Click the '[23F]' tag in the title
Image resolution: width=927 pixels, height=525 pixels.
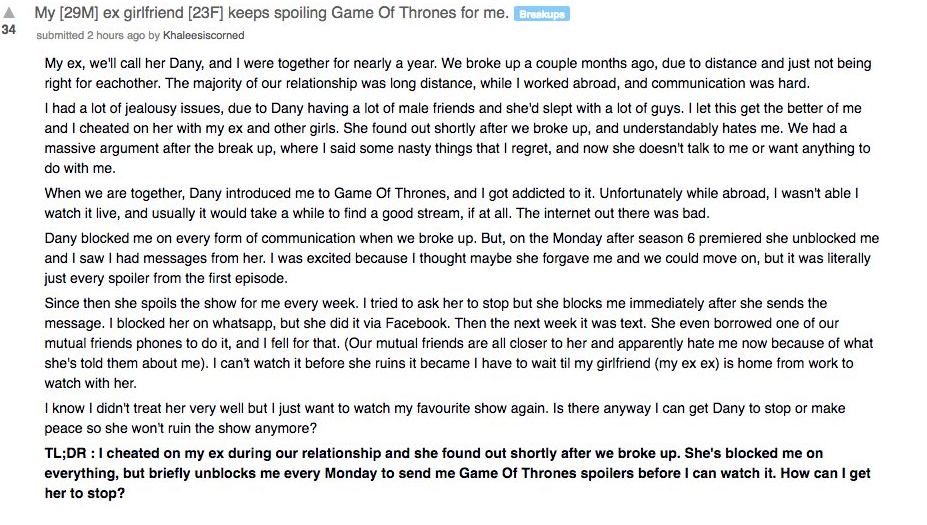(x=206, y=13)
